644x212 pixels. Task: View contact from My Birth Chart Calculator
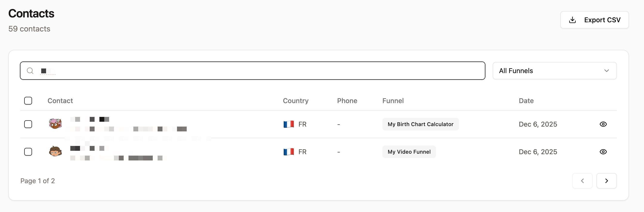(603, 124)
